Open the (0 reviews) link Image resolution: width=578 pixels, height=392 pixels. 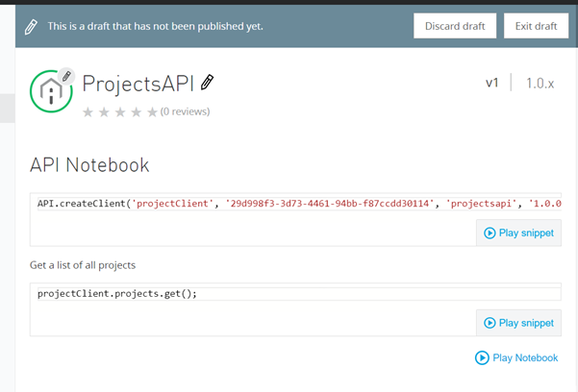(x=185, y=112)
